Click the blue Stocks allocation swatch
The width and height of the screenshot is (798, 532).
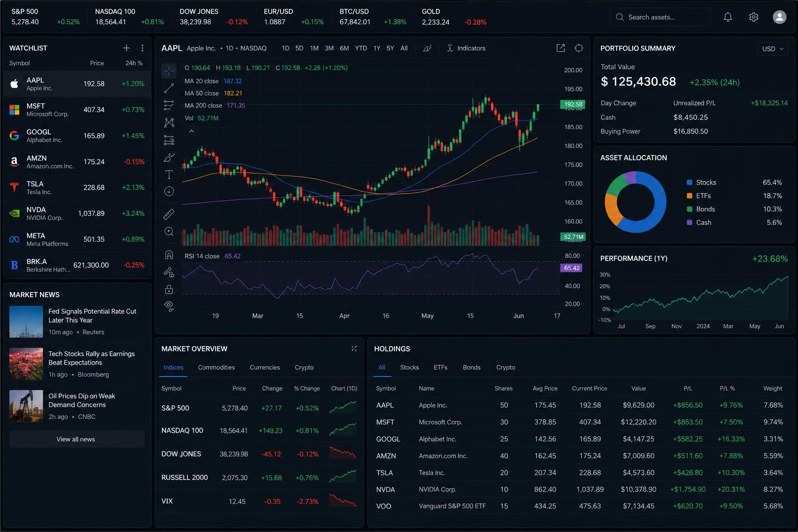[689, 182]
